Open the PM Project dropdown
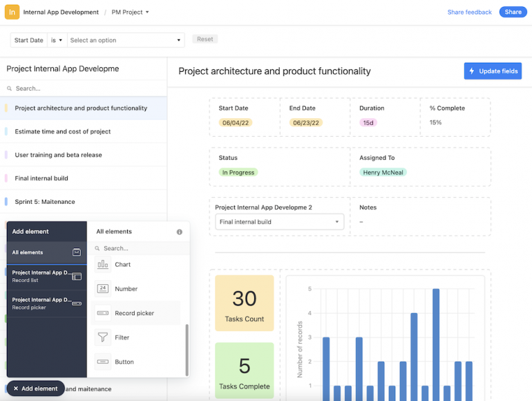532x401 pixels. tap(130, 12)
